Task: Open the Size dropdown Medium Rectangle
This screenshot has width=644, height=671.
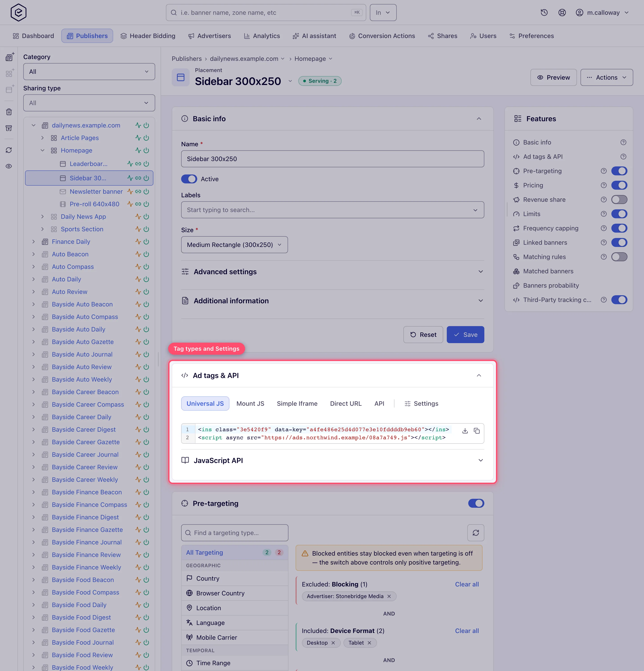Action: click(234, 245)
